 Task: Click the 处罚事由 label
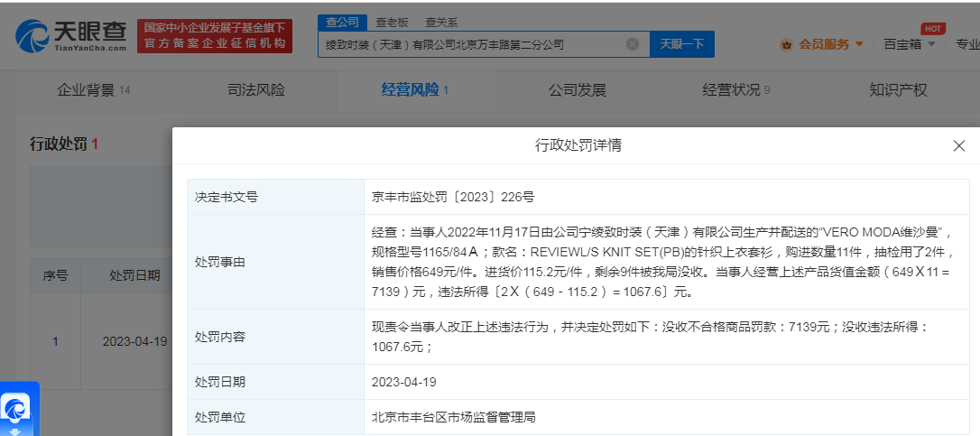click(x=220, y=262)
